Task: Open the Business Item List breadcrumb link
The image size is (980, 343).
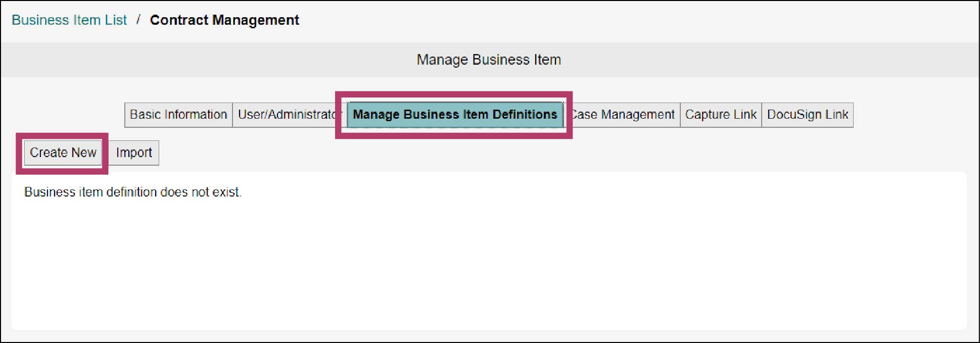Action: [x=69, y=20]
